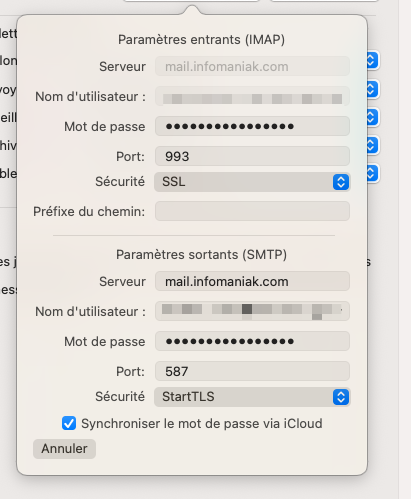The height and width of the screenshot is (499, 411).
Task: Click the SMTP Serveur field mail.infomaniak.com
Action: (252, 281)
